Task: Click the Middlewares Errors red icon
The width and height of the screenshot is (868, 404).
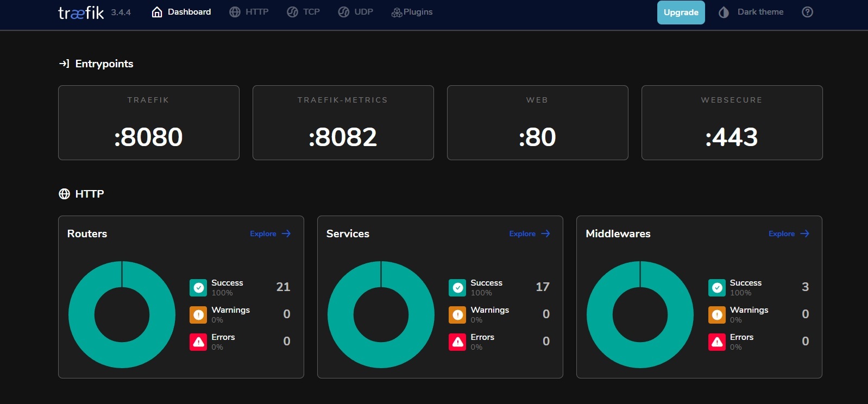Action: coord(717,342)
